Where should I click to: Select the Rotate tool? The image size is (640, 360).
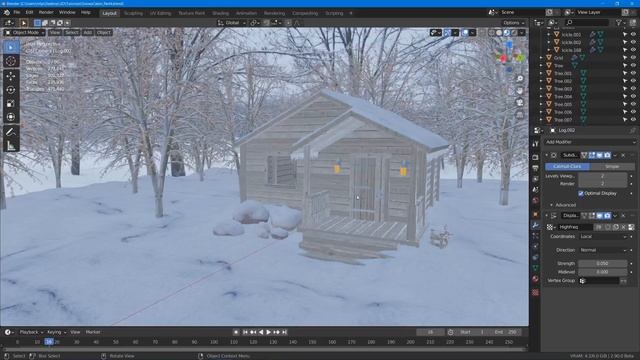[11, 90]
